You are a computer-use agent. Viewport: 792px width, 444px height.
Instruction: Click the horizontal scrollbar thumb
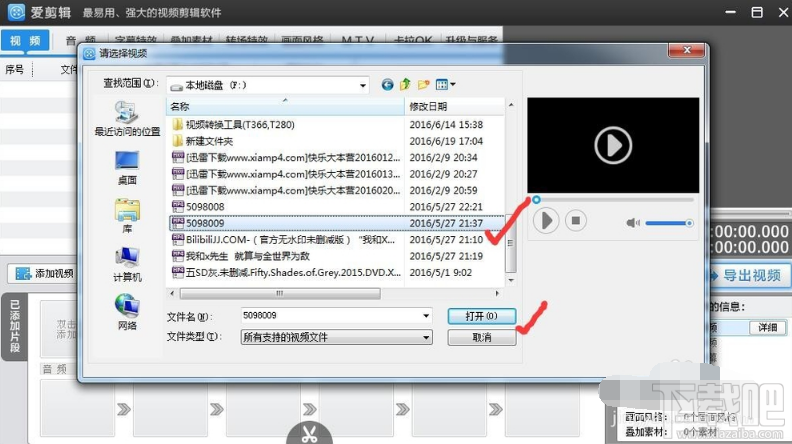point(280,293)
